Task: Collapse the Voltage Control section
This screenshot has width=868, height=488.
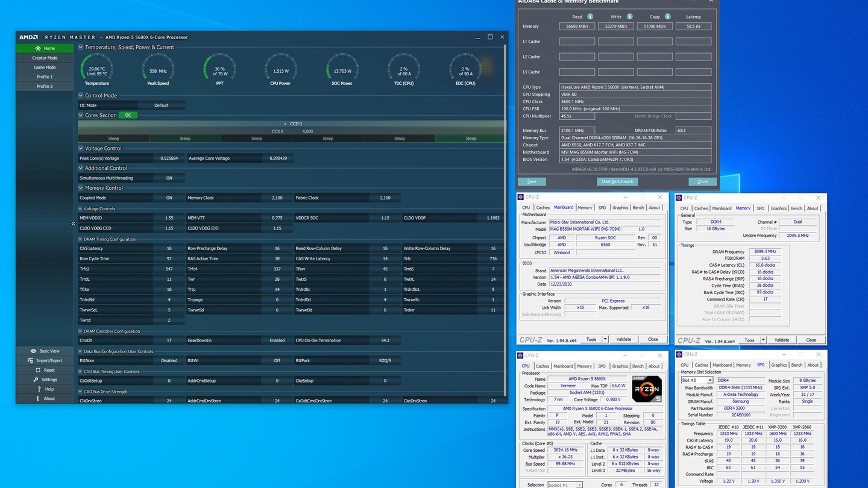Action: 81,148
